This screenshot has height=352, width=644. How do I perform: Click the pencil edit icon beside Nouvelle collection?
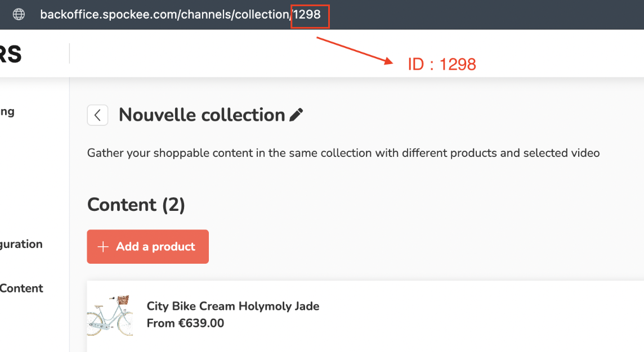[296, 115]
